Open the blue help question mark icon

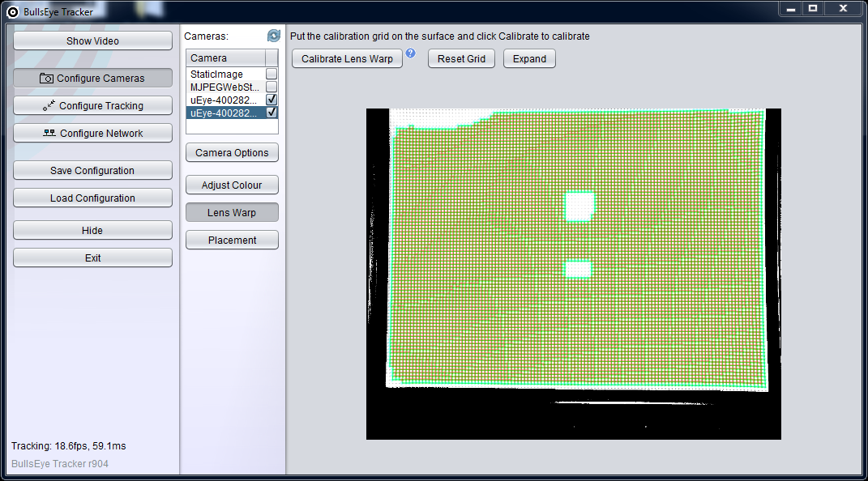410,53
